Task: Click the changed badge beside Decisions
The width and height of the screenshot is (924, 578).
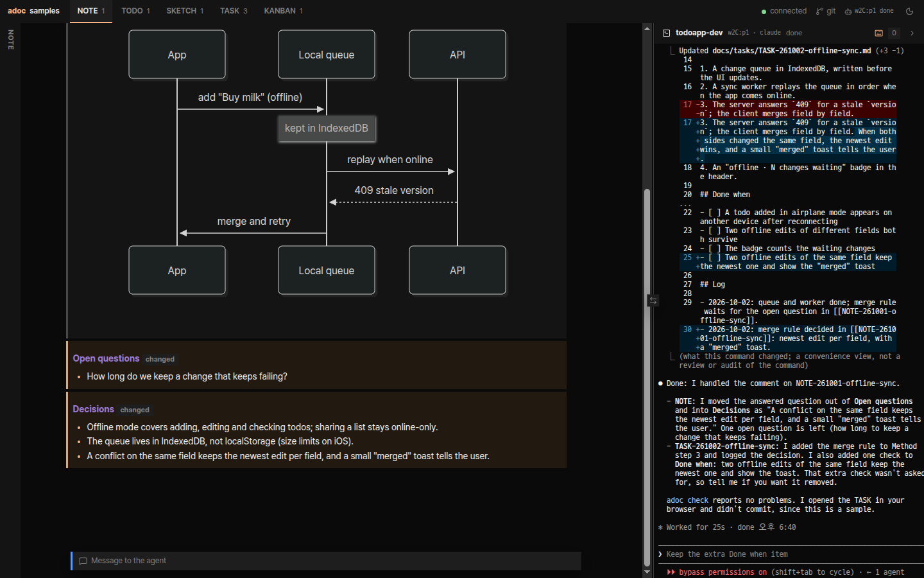Action: click(135, 410)
